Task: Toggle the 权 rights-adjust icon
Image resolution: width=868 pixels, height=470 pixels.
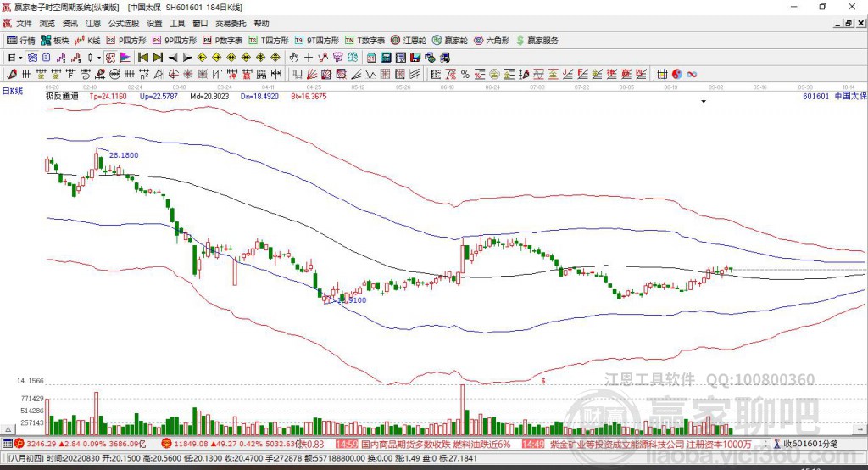Action: point(111,58)
